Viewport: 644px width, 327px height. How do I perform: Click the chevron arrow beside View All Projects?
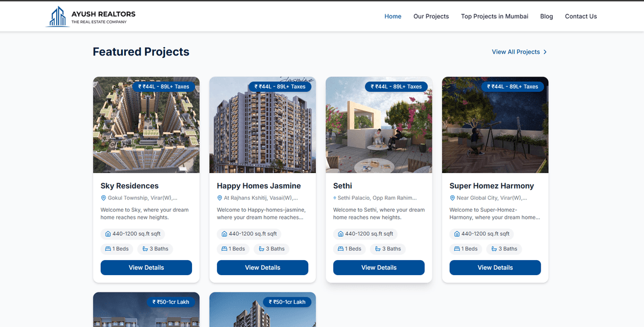point(545,52)
